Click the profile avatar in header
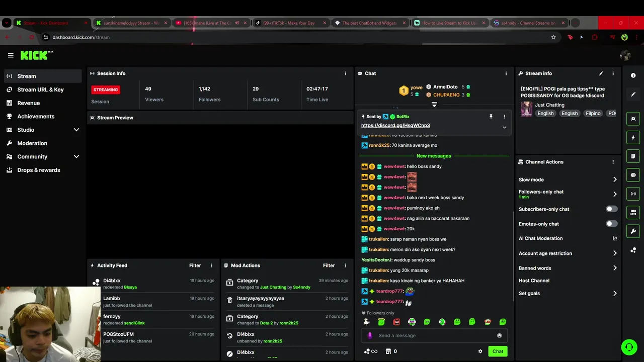 (x=625, y=55)
